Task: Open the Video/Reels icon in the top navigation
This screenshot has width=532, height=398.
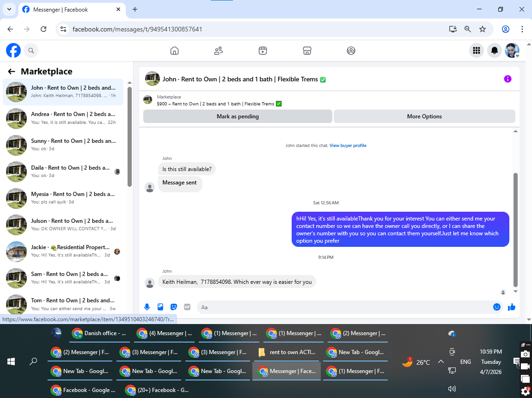Action: point(263,50)
